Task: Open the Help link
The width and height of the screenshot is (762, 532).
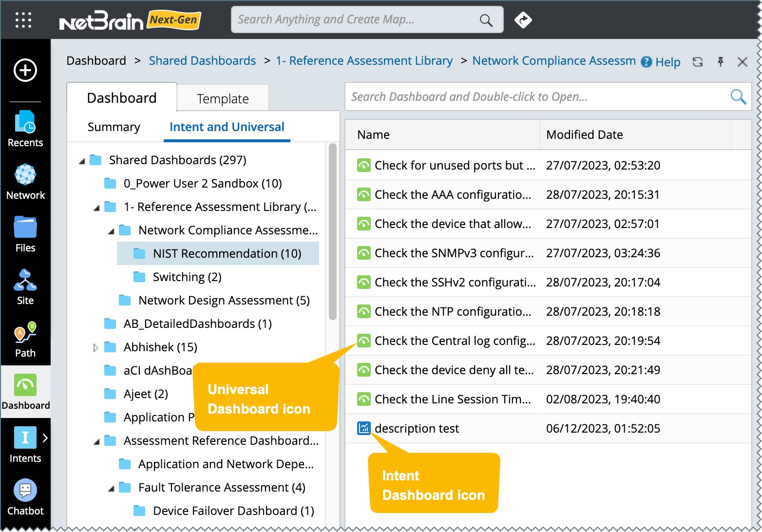Action: (661, 62)
